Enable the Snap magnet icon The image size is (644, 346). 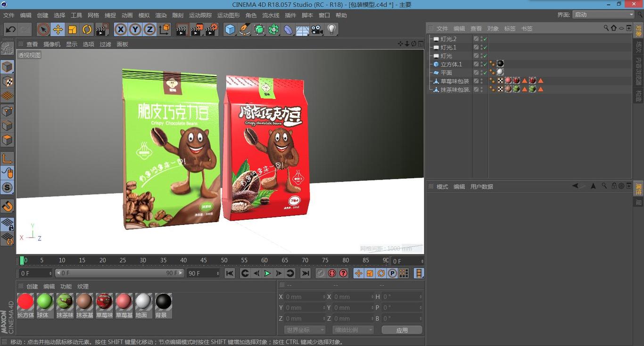[7, 206]
